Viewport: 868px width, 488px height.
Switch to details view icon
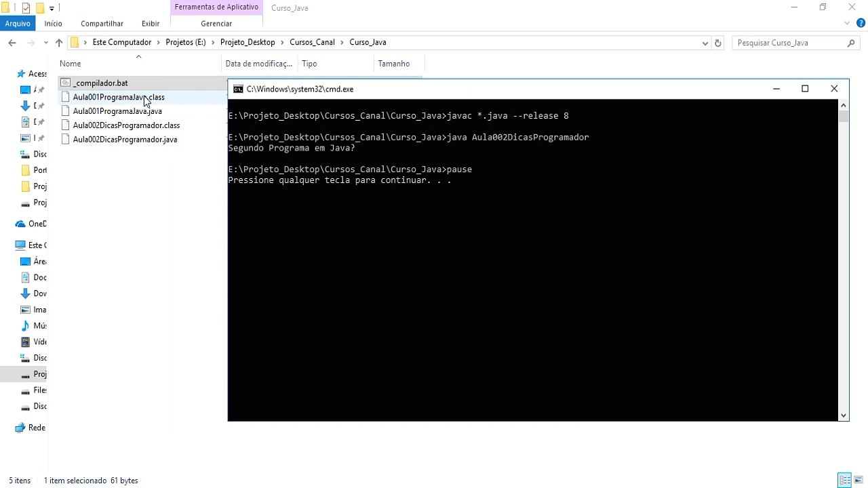coord(845,480)
